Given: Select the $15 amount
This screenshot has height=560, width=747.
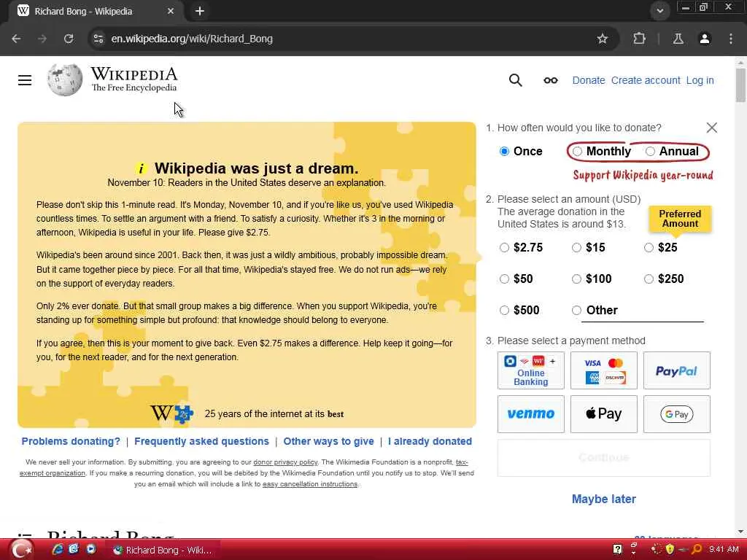Looking at the screenshot, I should coord(576,248).
